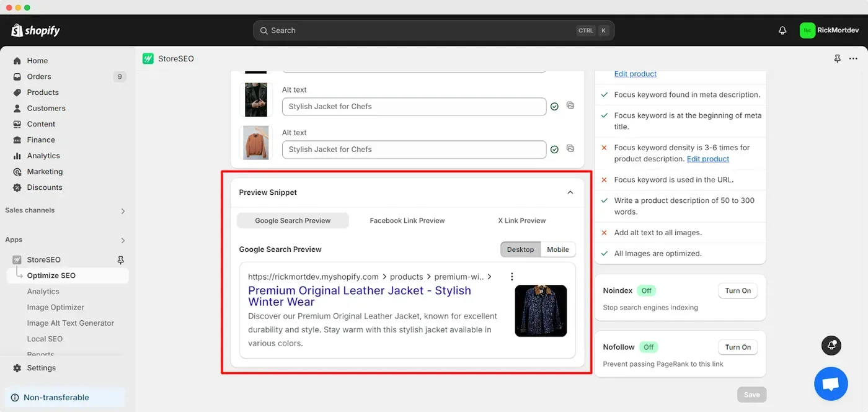
Task: Click the jacket image in search preview
Action: (x=541, y=311)
